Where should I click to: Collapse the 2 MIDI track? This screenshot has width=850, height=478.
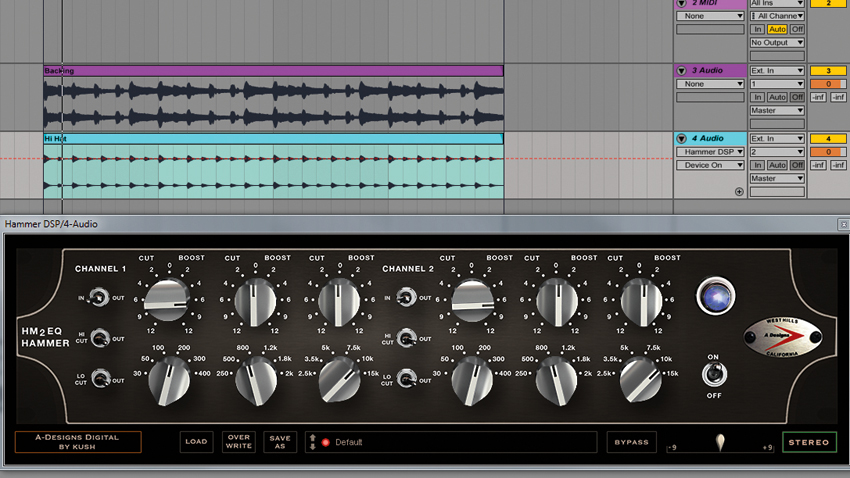coord(682,3)
